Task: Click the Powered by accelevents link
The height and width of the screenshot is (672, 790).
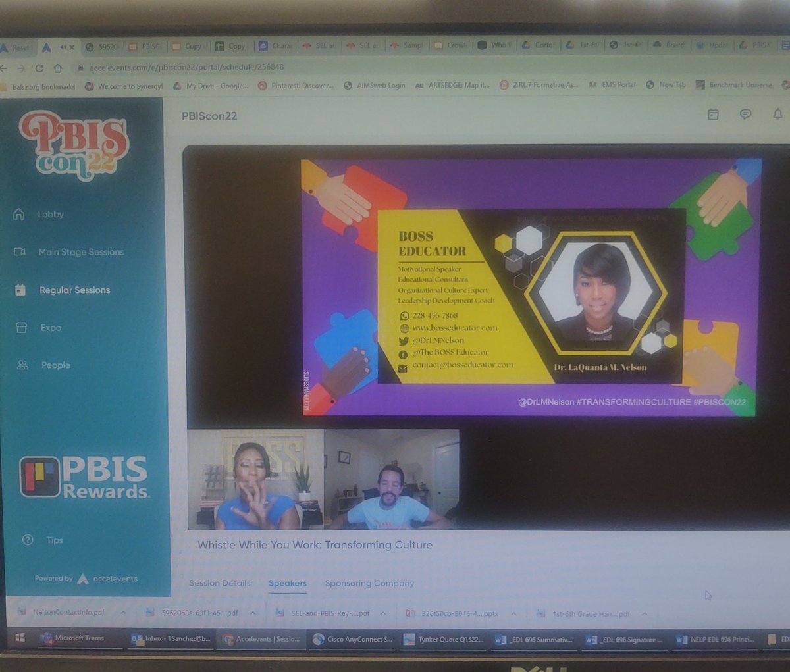Action: pyautogui.click(x=86, y=579)
